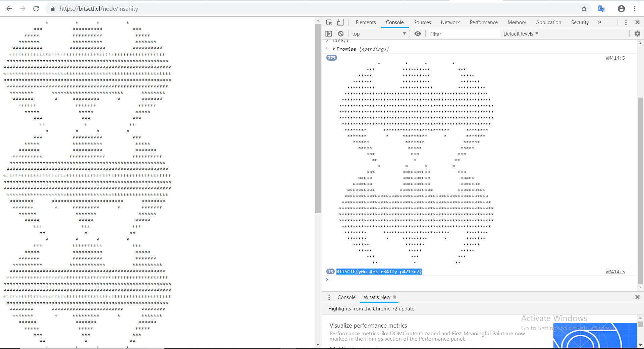
Task: Reload the current page
Action: pyautogui.click(x=36, y=9)
